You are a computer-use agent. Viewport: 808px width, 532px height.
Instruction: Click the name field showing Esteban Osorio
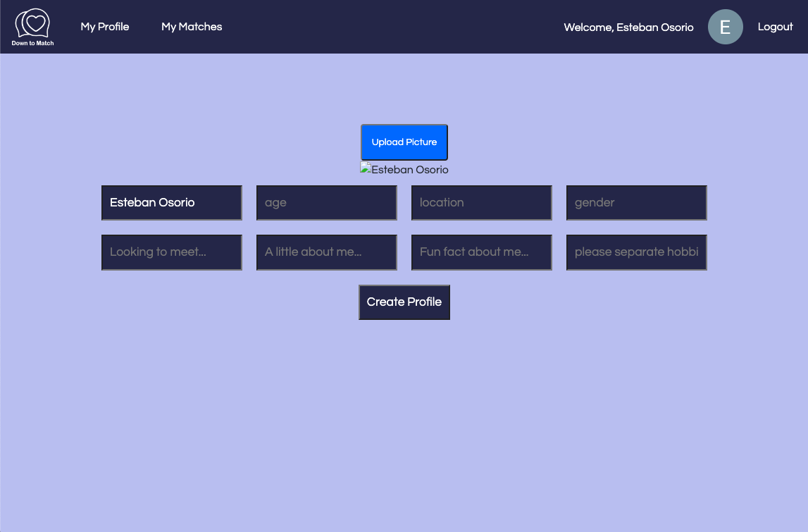(x=171, y=202)
